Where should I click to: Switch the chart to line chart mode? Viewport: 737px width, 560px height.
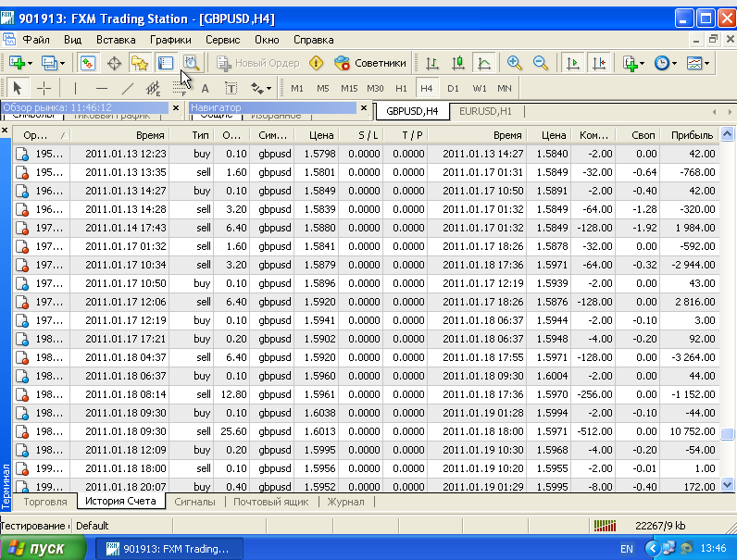pyautogui.click(x=484, y=63)
